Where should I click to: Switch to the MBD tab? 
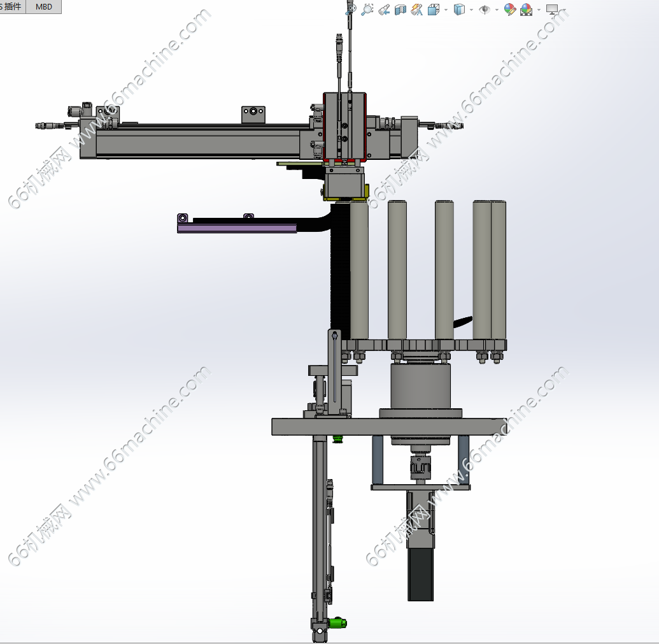(x=44, y=7)
